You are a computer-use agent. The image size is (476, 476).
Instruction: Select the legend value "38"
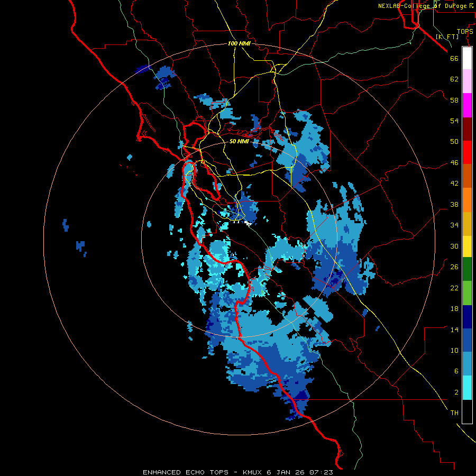click(x=454, y=205)
